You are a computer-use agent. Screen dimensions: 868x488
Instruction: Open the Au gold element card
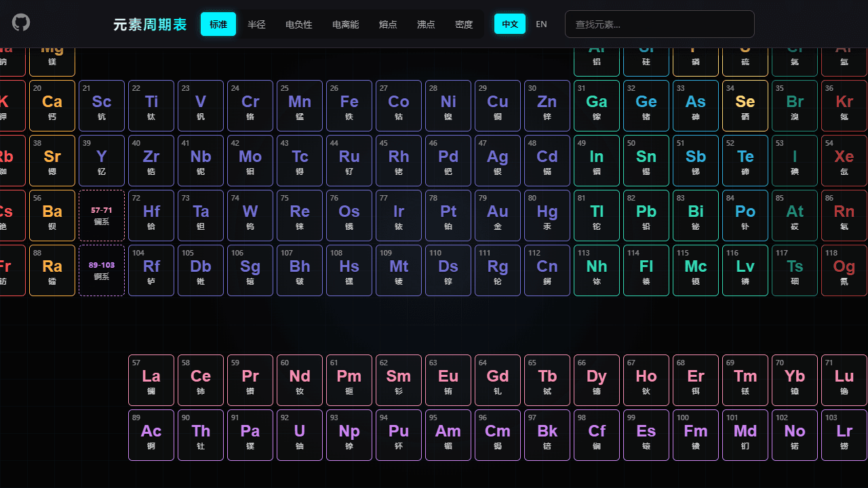(x=498, y=216)
